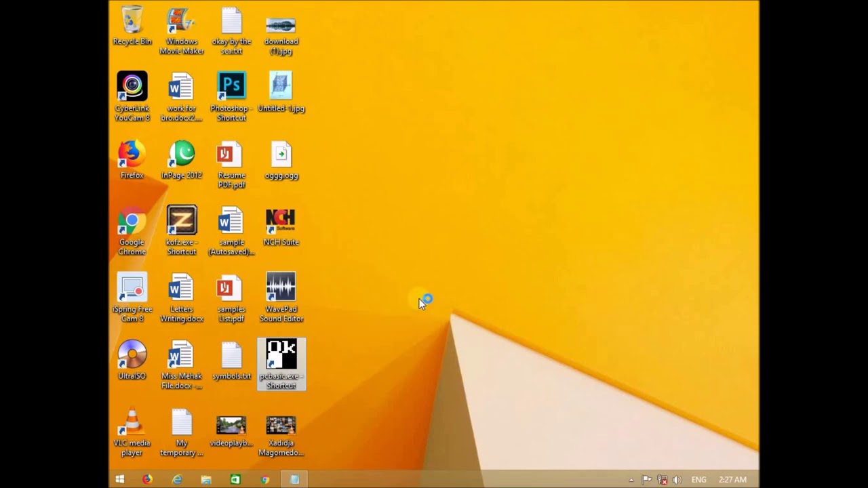
Task: Select the Photoshop shortcut icon
Action: [231, 97]
